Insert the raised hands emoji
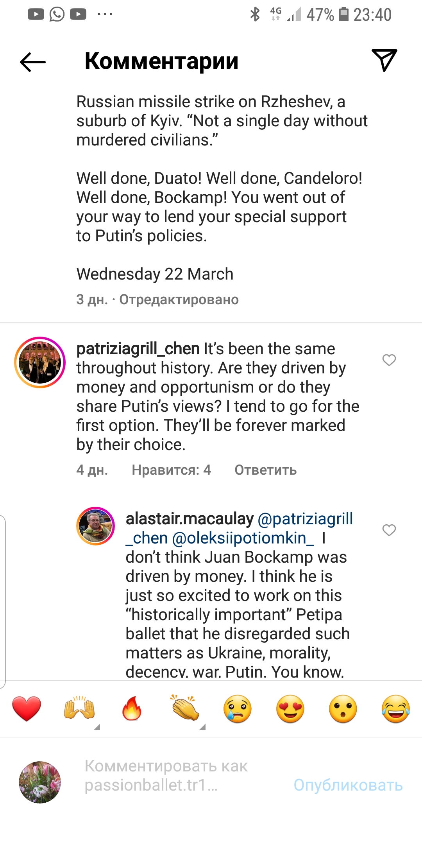Screen dimensions: 422x868 coord(79,708)
